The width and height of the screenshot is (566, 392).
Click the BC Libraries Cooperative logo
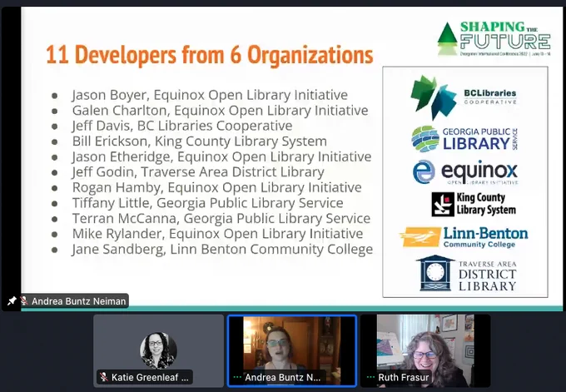(x=464, y=97)
